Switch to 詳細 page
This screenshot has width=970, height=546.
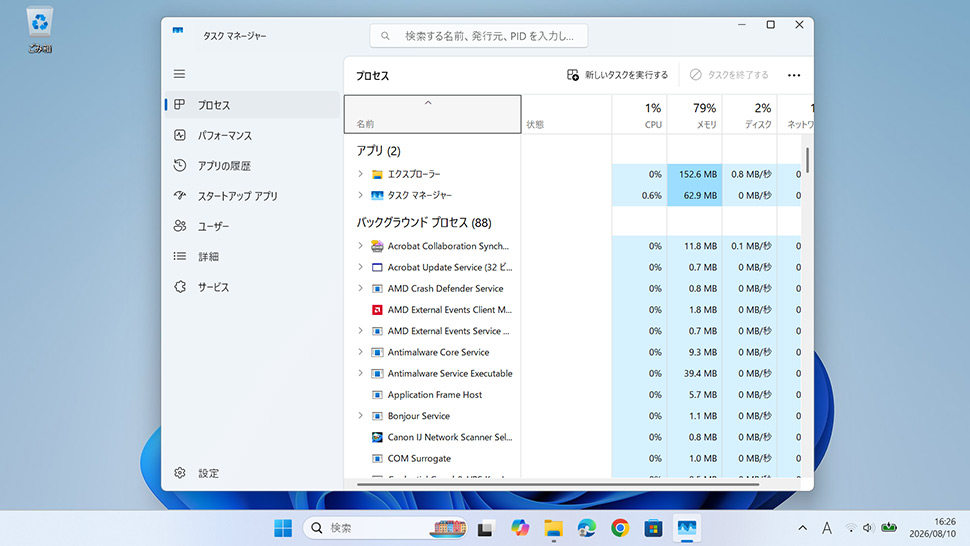[252, 257]
